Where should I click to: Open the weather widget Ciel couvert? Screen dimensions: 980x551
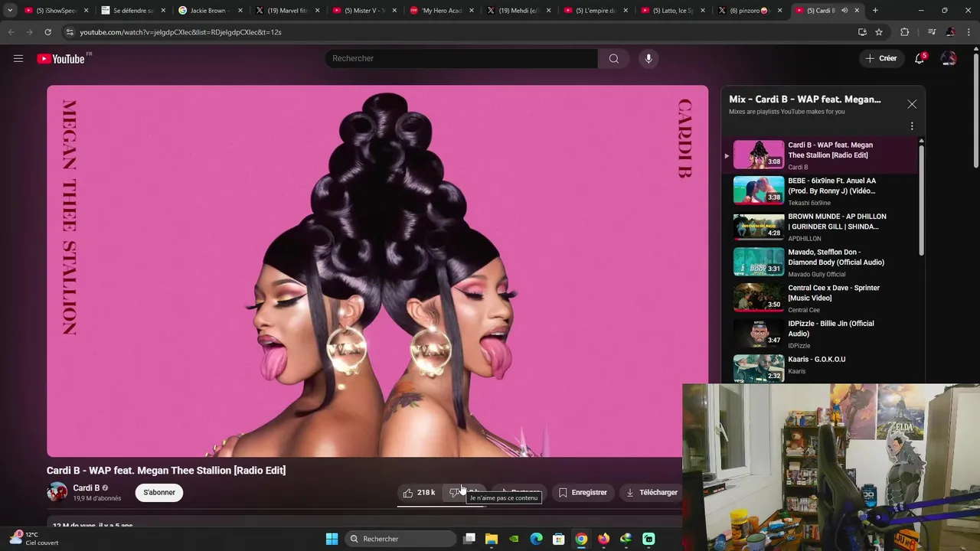pos(34,539)
